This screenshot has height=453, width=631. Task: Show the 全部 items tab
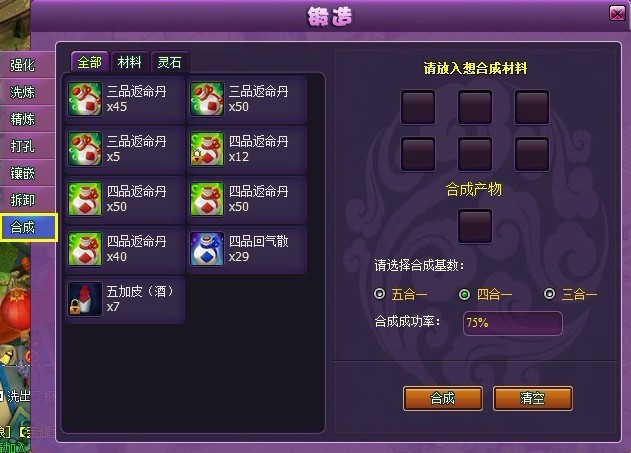[x=89, y=62]
